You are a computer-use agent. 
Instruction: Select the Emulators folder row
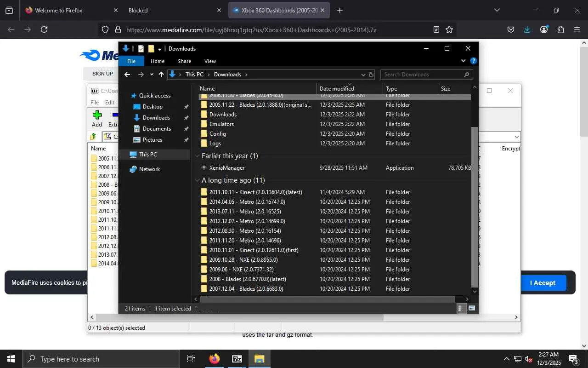[335, 124]
